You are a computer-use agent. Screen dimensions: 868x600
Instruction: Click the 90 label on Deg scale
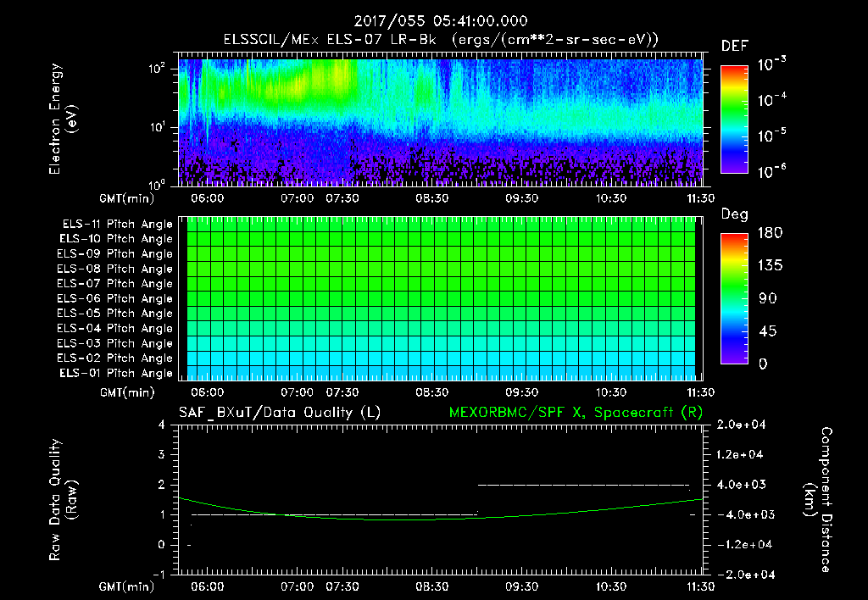(x=767, y=299)
